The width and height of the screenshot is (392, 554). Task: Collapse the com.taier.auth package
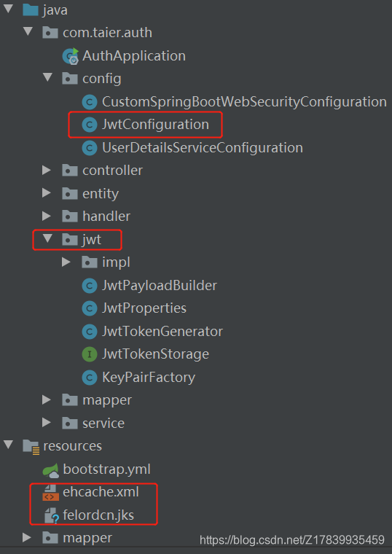pos(28,31)
